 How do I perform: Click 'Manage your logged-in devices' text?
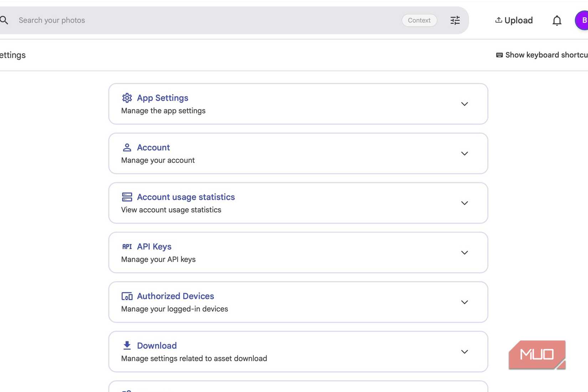(x=175, y=309)
